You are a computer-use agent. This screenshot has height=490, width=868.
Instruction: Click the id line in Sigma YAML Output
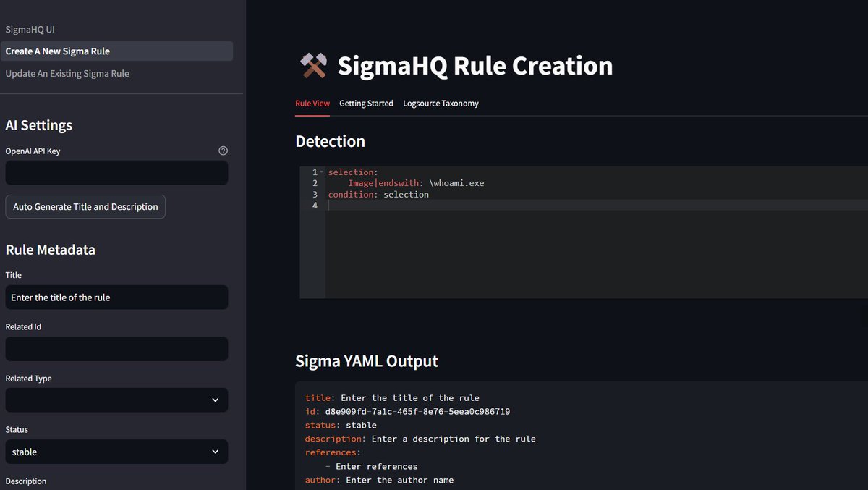point(407,411)
